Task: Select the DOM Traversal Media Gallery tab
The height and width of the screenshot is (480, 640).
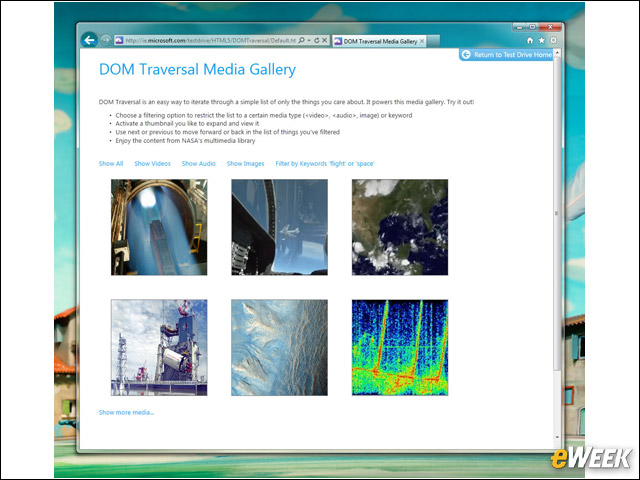Action: [380, 41]
